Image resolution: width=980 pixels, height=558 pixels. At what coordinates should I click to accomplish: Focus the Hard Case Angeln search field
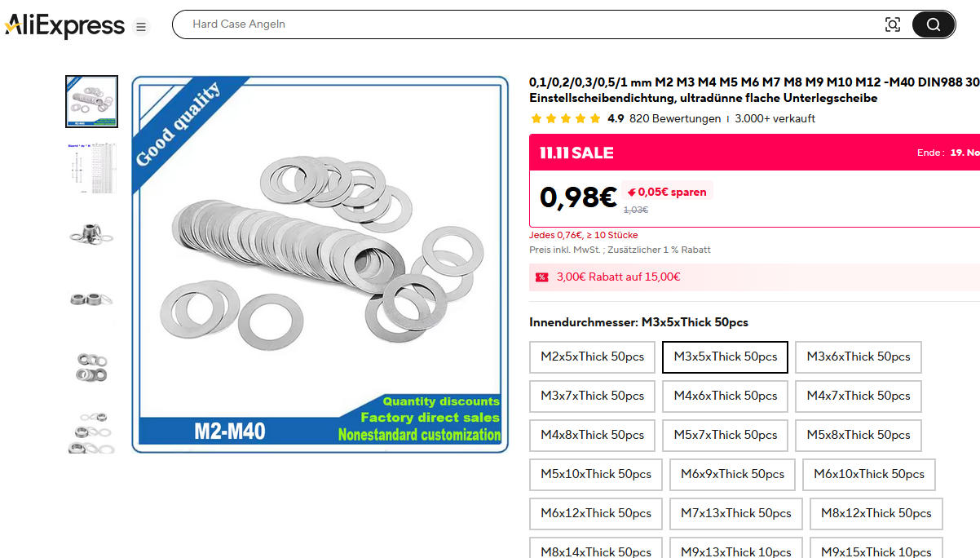point(530,24)
